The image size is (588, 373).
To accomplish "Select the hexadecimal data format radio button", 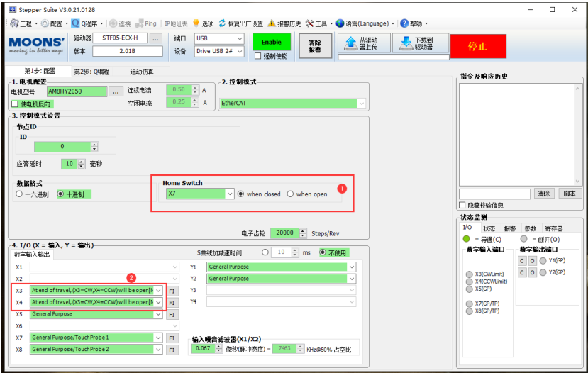I will point(19,194).
